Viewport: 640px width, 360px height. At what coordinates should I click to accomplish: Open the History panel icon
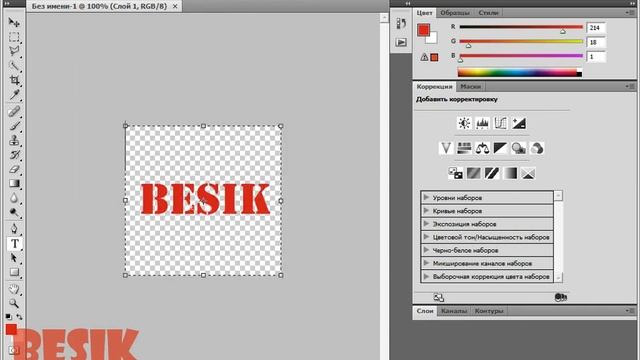pos(401,24)
